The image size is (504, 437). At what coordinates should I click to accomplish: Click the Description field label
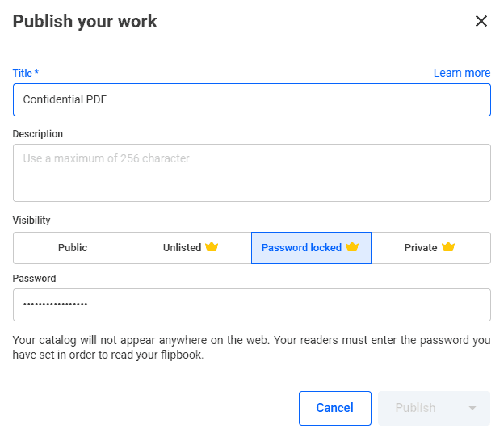(38, 134)
